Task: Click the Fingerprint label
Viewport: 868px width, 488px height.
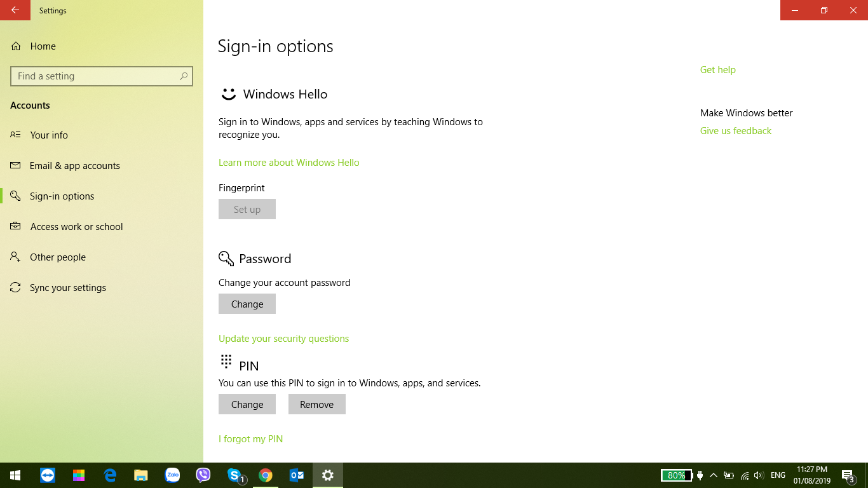Action: pos(241,188)
